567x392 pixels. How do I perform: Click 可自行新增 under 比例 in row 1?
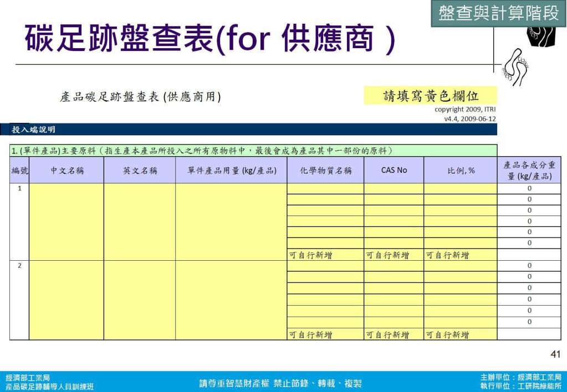coord(447,255)
